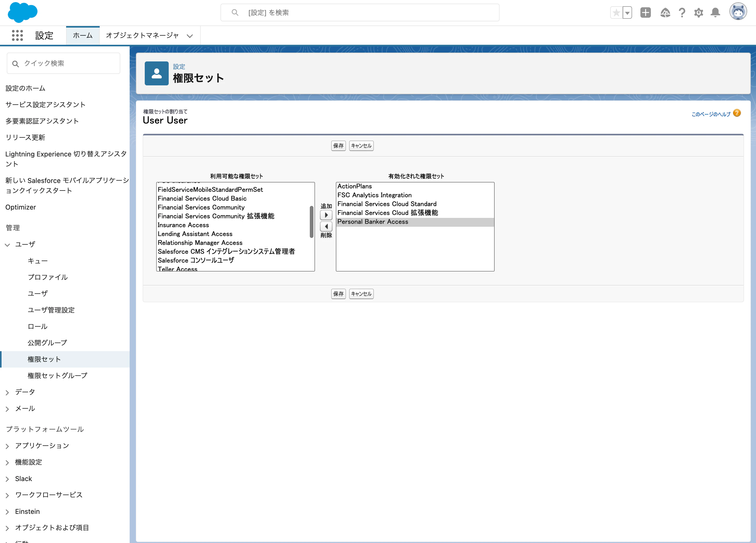Select Personal Banker Access in enabled list
This screenshot has height=543, width=756.
(415, 222)
